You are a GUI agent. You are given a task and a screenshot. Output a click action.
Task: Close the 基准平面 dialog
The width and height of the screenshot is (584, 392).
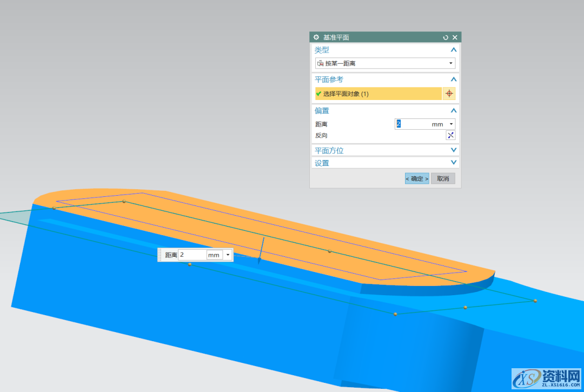455,37
